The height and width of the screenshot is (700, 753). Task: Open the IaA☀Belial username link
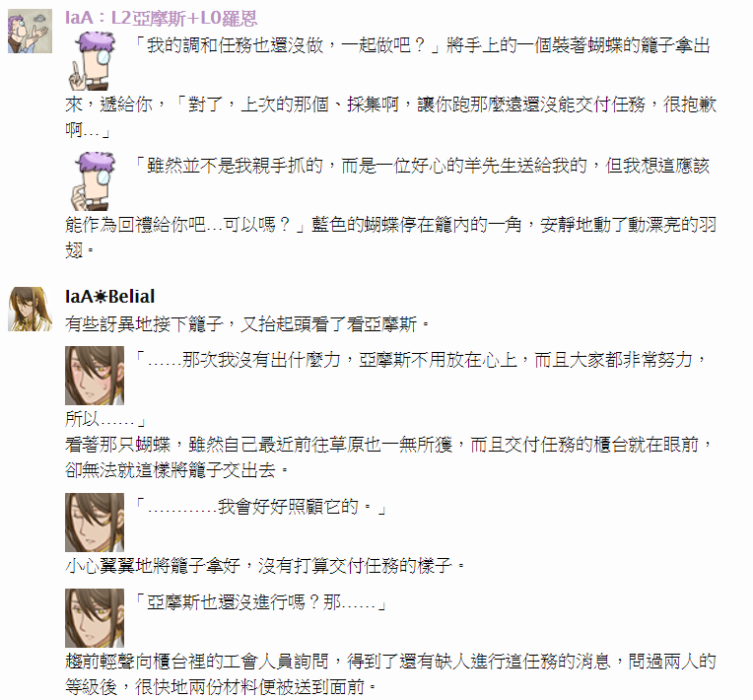(x=110, y=297)
